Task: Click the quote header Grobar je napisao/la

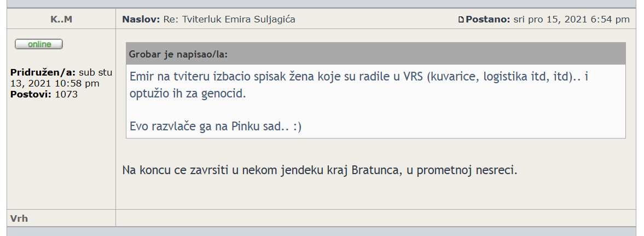Action: [178, 54]
